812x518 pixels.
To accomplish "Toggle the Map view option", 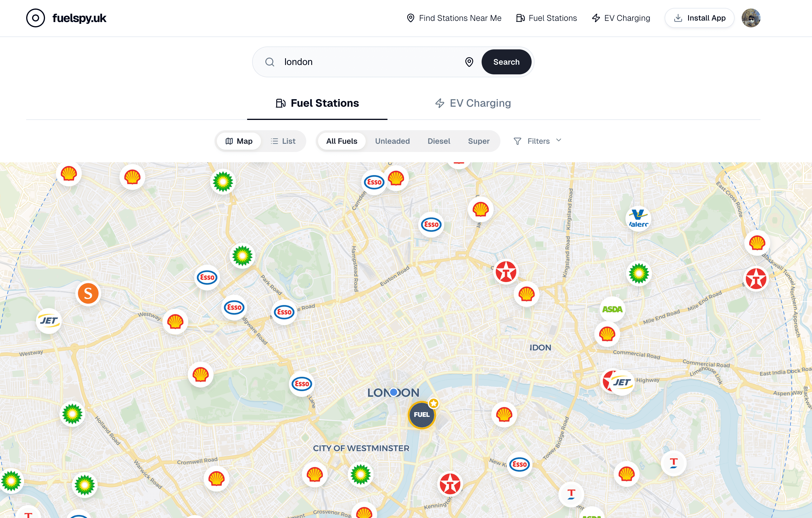I will click(239, 141).
